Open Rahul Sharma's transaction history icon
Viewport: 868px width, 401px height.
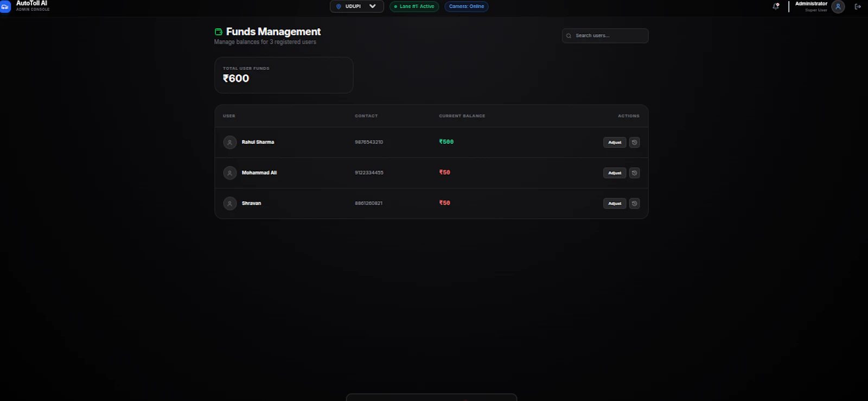pyautogui.click(x=634, y=142)
